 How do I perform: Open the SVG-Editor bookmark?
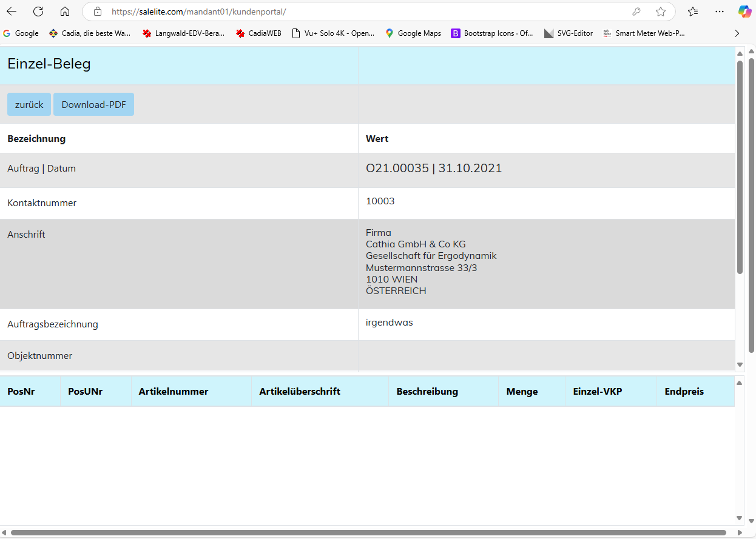[569, 33]
